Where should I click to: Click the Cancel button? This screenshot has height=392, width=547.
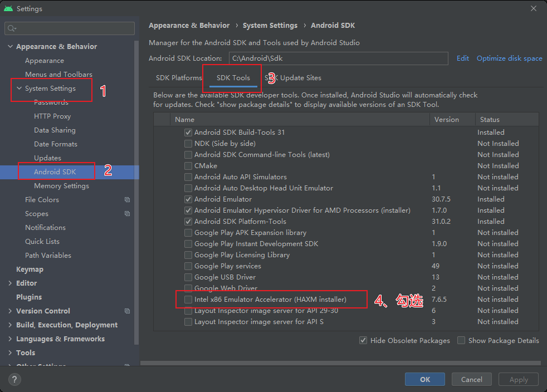click(472, 379)
